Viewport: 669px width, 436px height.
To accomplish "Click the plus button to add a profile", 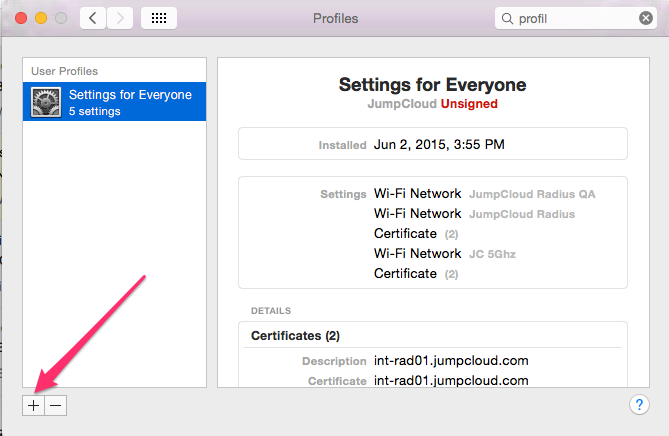I will tap(33, 405).
